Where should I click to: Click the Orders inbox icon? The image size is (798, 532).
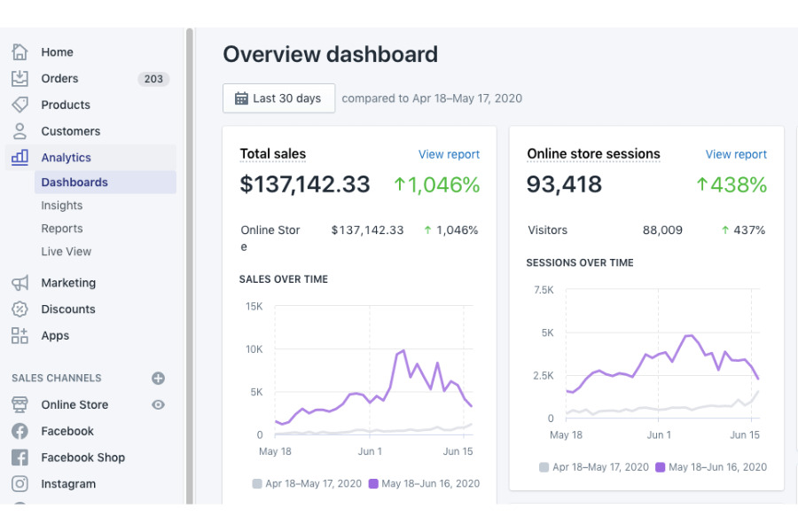pyautogui.click(x=20, y=79)
